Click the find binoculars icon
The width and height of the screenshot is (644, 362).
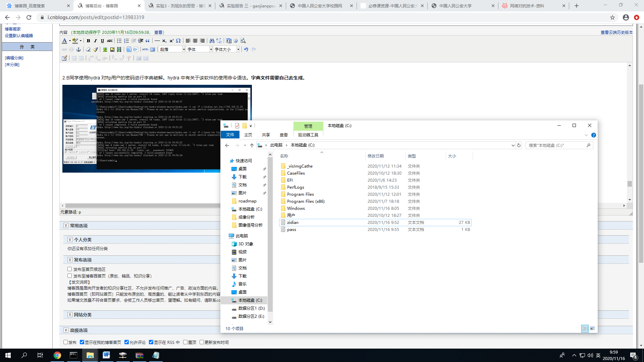(212, 41)
